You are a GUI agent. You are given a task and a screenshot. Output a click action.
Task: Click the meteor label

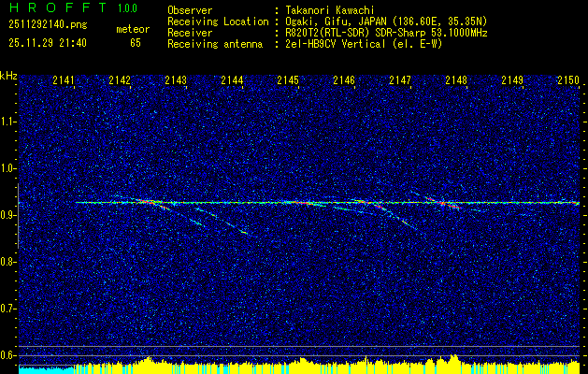point(133,29)
